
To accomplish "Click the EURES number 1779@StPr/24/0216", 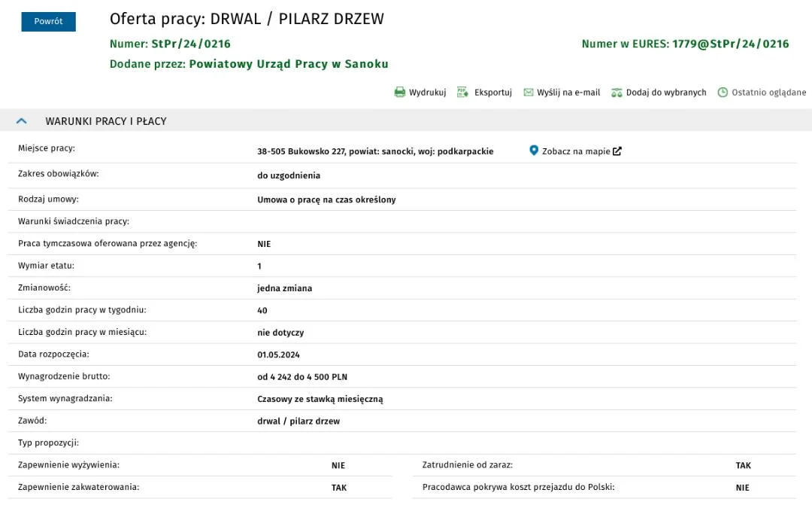I will [x=731, y=44].
